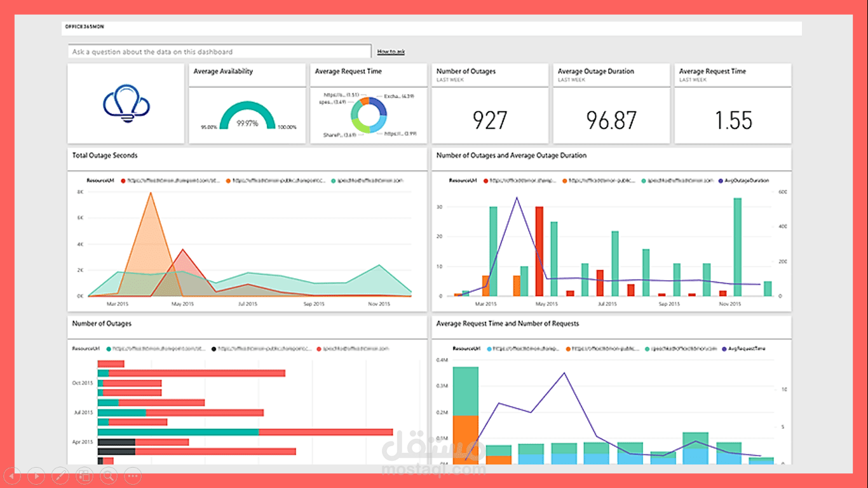Click the 'Ask a question about the data' box
This screenshot has height=488, width=868.
coord(220,51)
